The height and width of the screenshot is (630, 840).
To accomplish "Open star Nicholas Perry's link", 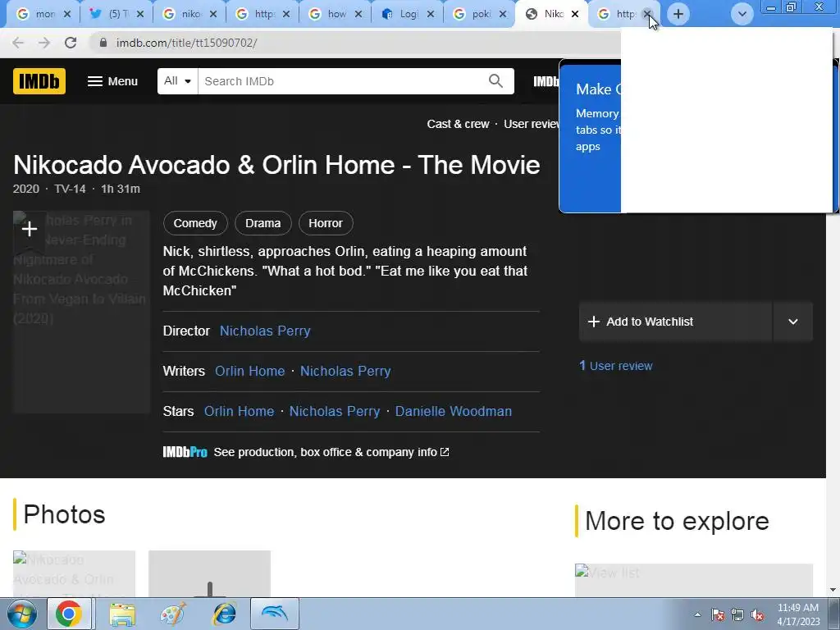I will (x=335, y=411).
